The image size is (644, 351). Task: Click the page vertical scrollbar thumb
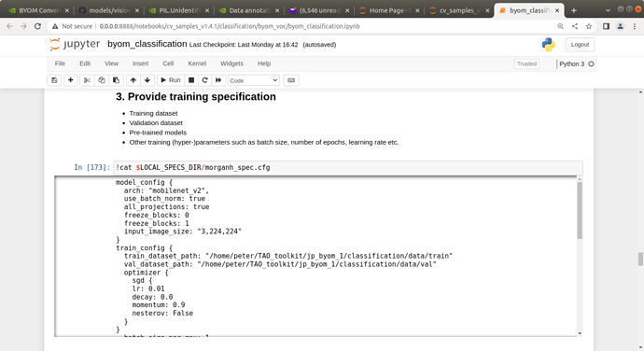click(x=640, y=260)
